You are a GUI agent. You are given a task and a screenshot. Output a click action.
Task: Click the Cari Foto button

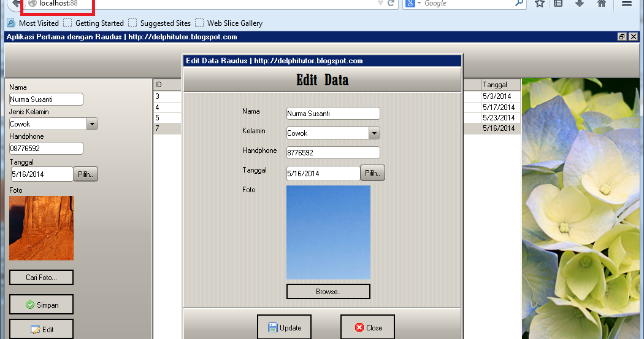[x=42, y=278]
